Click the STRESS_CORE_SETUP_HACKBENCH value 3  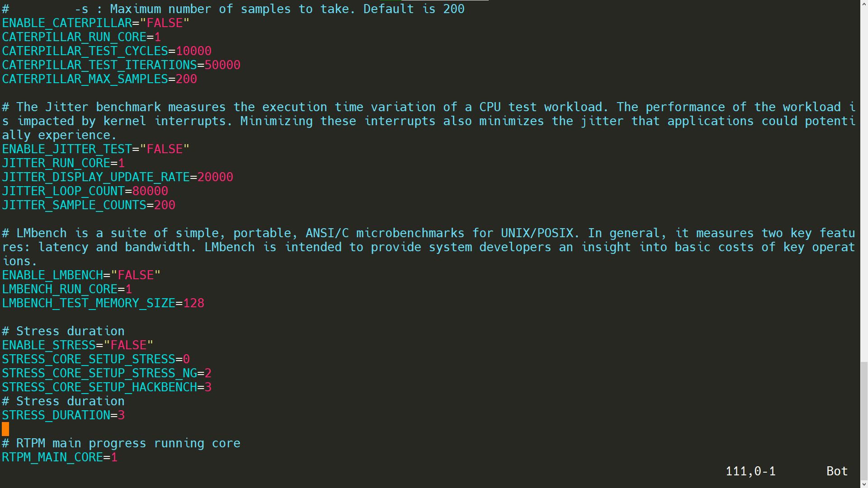tap(208, 387)
